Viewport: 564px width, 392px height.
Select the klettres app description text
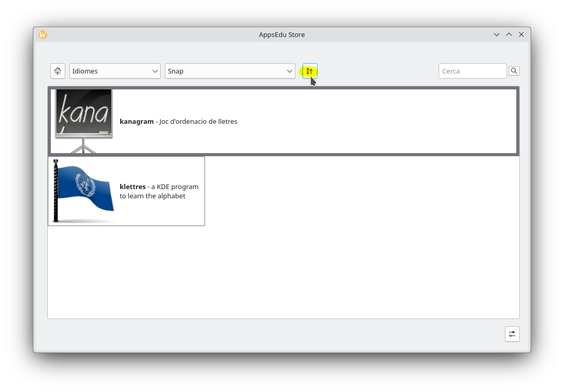coord(159,191)
